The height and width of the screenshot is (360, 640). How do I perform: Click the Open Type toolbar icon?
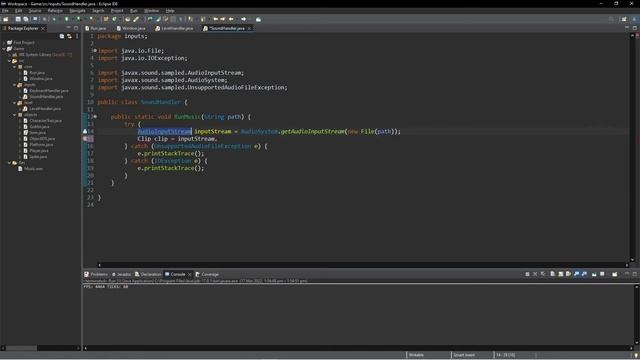(127, 19)
